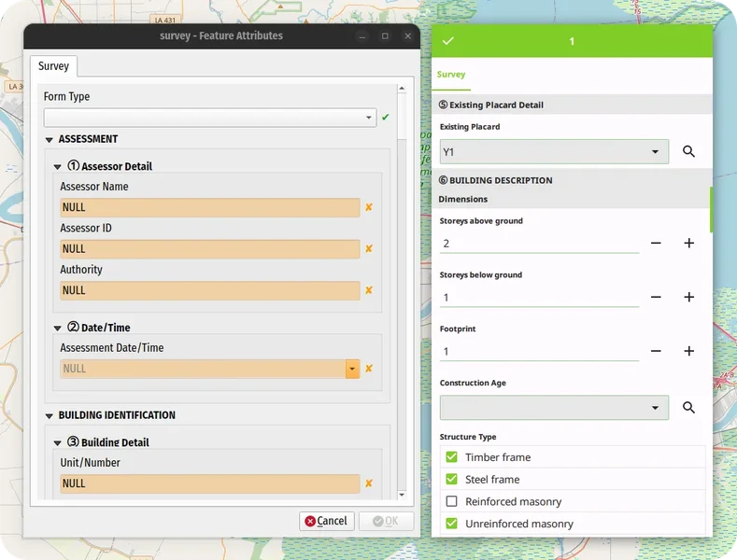Click the green checkmark save icon
The width and height of the screenshot is (737, 560).
[447, 41]
